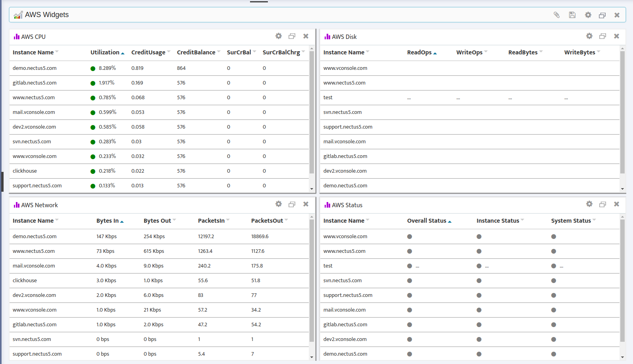Image resolution: width=633 pixels, height=364 pixels.
Task: Click the AWS Status bar chart icon
Action: pyautogui.click(x=327, y=205)
